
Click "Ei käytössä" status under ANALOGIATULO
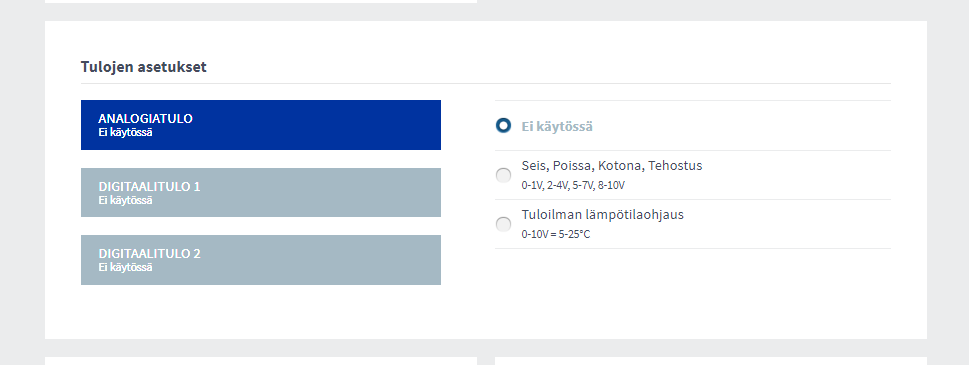[125, 132]
